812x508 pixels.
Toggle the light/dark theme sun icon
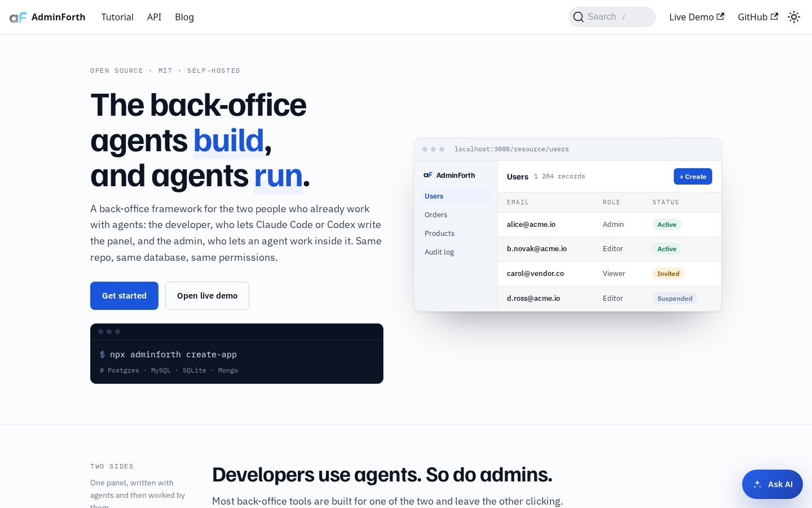click(x=794, y=17)
